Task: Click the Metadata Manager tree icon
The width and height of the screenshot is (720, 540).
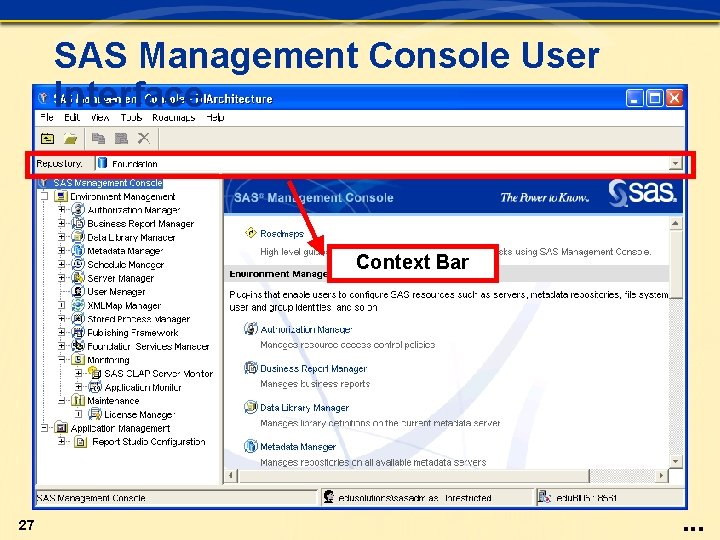Action: [78, 251]
